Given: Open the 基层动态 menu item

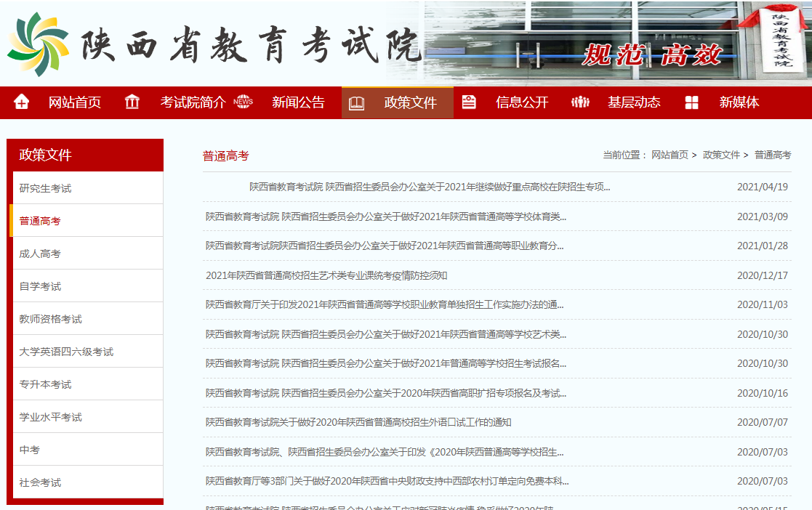Looking at the screenshot, I should pyautogui.click(x=634, y=102).
